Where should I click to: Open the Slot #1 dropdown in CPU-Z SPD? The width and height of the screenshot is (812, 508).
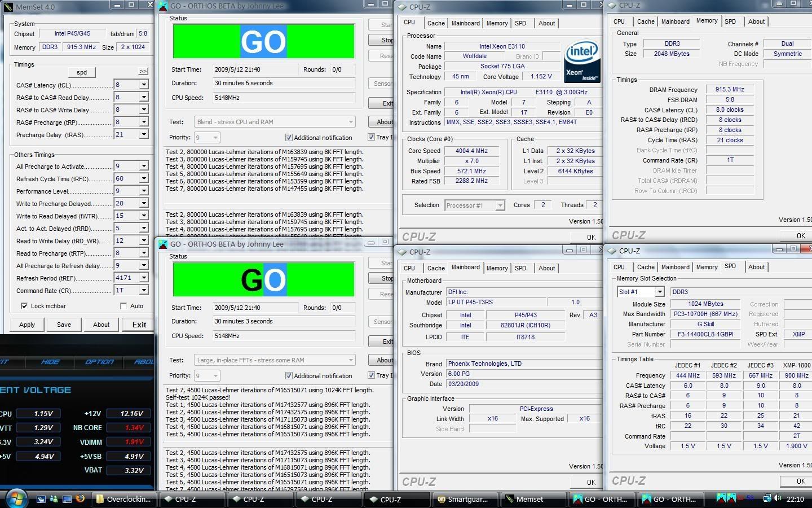pos(659,292)
